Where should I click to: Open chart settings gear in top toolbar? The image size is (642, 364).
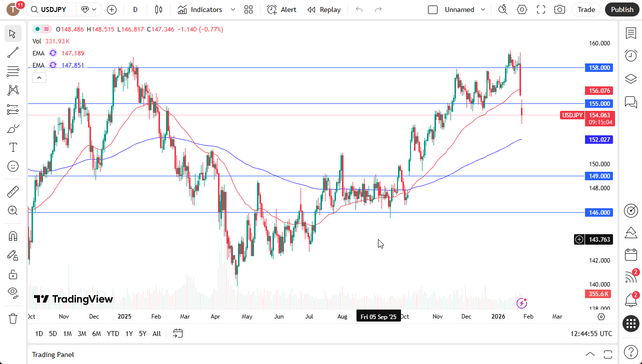[x=522, y=9]
